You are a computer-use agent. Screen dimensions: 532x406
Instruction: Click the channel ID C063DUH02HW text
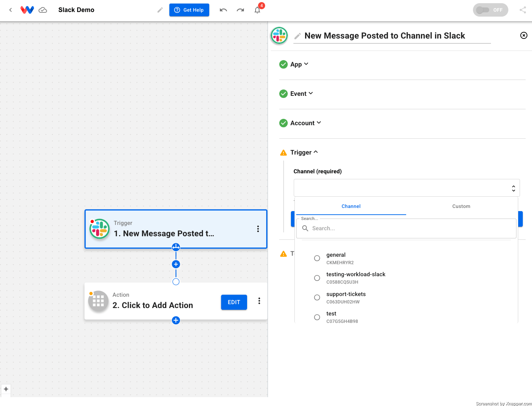tap(343, 302)
